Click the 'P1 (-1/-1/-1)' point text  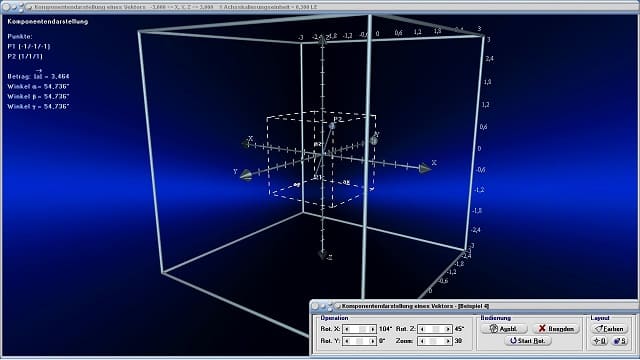29,47
